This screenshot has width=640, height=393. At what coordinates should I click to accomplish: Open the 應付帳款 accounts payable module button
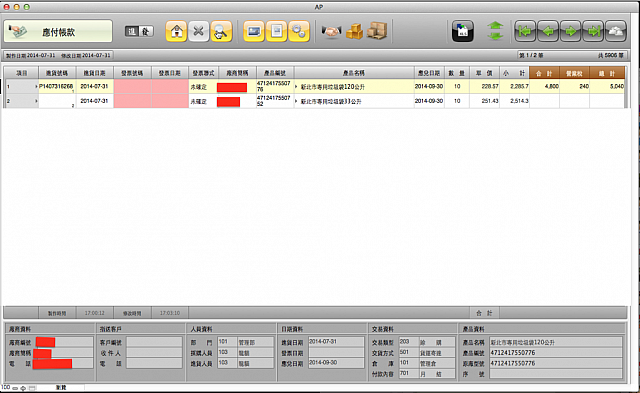tap(58, 31)
